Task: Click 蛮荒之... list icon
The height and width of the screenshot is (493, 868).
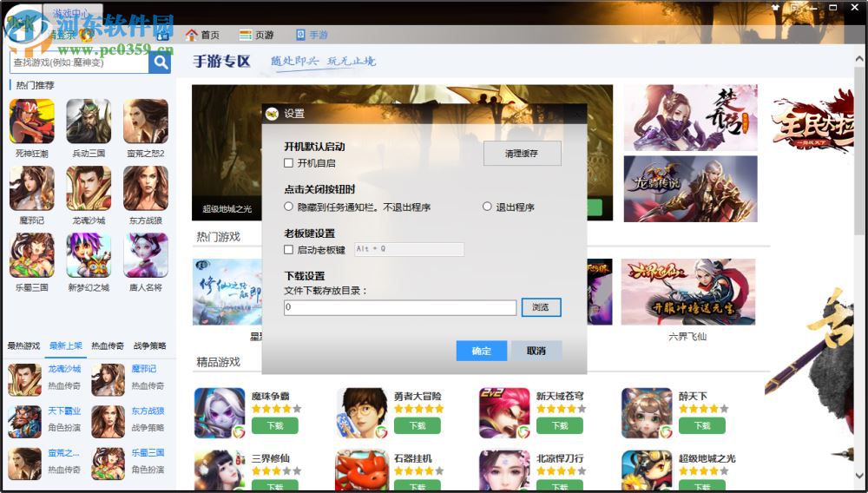Action: pos(24,463)
